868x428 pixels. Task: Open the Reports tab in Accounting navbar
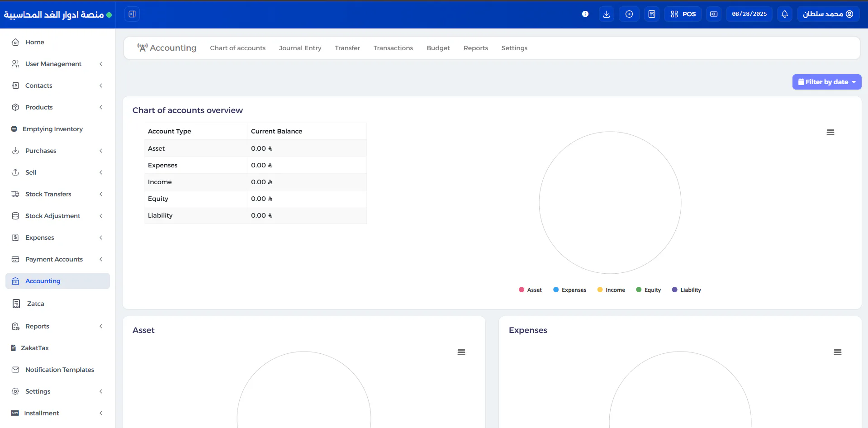[476, 48]
